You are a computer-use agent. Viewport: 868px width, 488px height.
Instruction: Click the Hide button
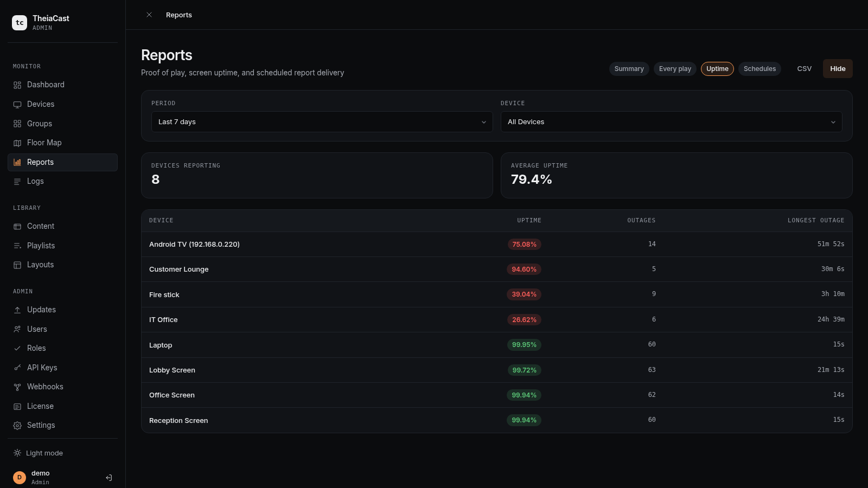(x=838, y=69)
